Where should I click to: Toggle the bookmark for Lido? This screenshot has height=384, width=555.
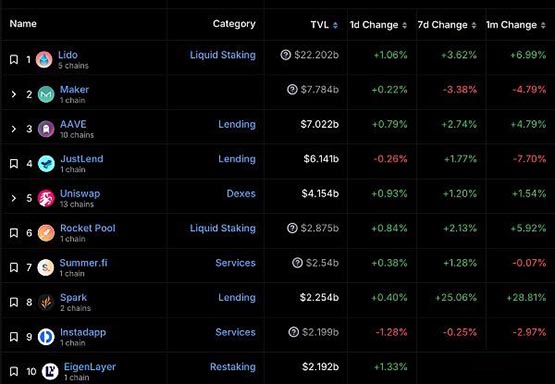pyautogui.click(x=14, y=59)
